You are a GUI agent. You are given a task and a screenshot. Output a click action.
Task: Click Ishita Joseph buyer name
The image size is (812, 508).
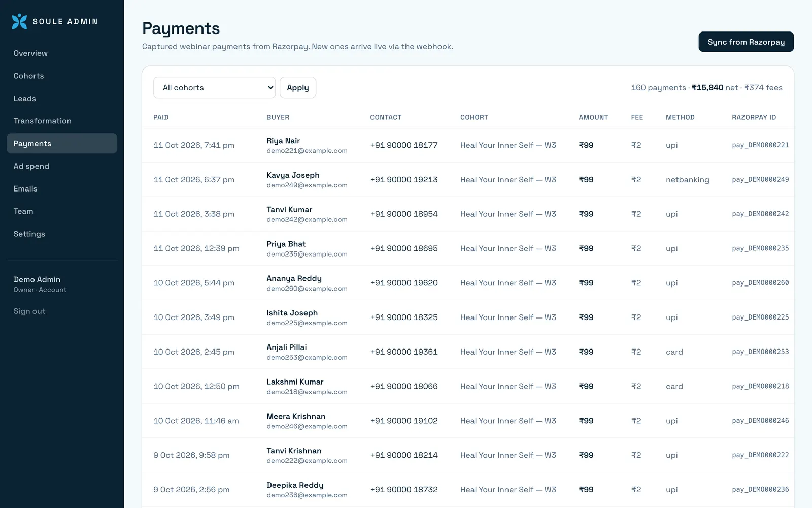coord(292,313)
